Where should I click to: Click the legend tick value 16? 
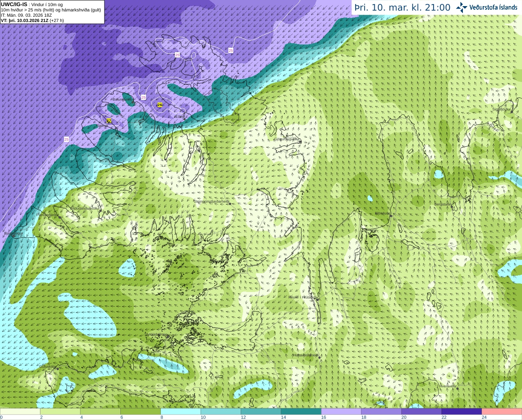[323, 417]
